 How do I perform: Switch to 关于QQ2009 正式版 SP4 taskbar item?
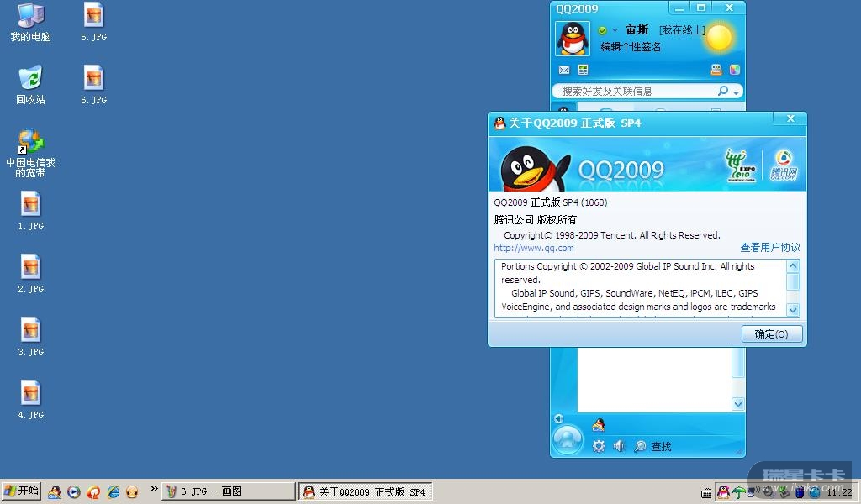tap(366, 491)
